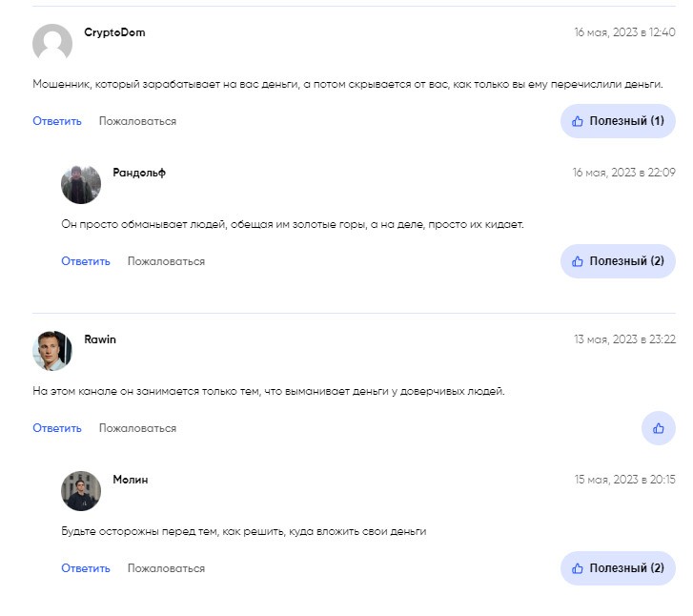Click the username Рандольф
Viewport: 693px width, 616px height.
pyautogui.click(x=139, y=173)
